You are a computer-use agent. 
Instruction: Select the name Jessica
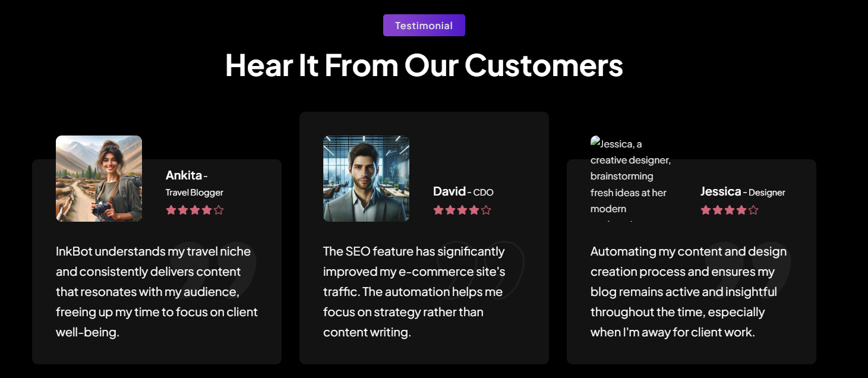click(x=721, y=191)
